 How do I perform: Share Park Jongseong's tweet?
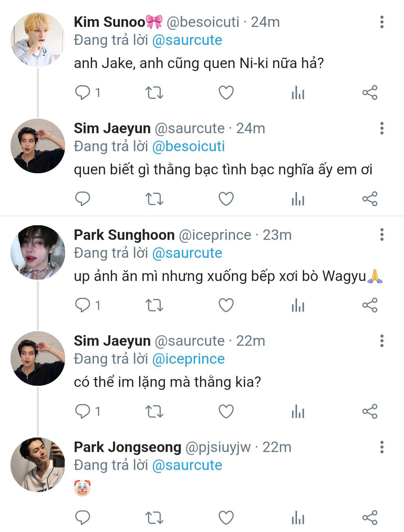coord(370,518)
